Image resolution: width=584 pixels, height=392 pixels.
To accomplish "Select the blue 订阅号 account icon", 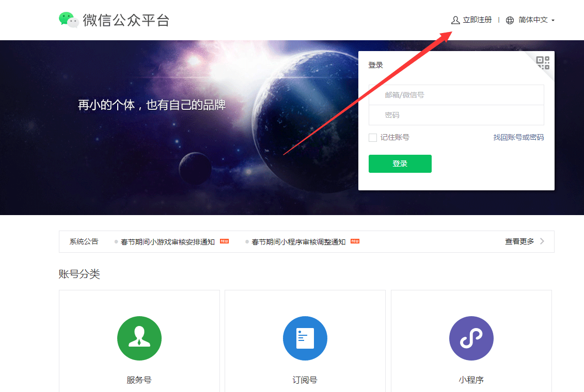I will pyautogui.click(x=305, y=338).
